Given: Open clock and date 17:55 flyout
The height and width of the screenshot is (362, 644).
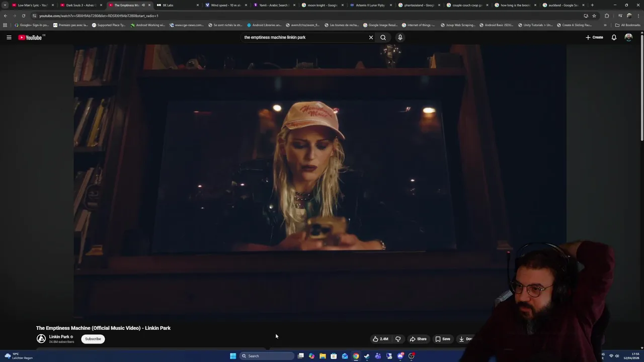Looking at the screenshot, I should (x=631, y=356).
